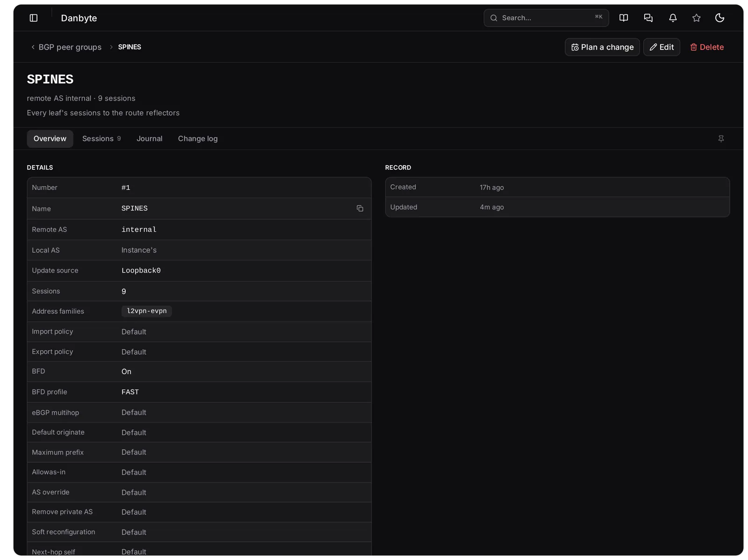Click the Loopback0 update source value
This screenshot has height=560, width=748.
(x=141, y=271)
